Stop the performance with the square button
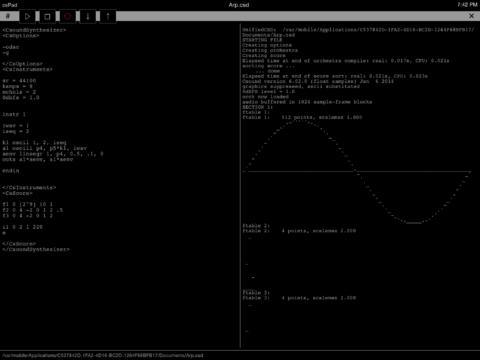Image resolution: width=480 pixels, height=360 pixels. [x=47, y=16]
